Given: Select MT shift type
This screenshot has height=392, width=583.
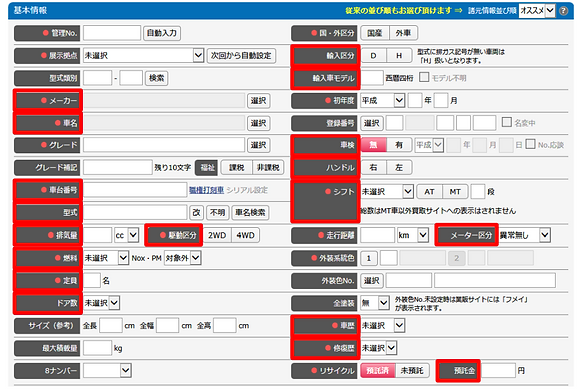Looking at the screenshot, I should pyautogui.click(x=455, y=192).
